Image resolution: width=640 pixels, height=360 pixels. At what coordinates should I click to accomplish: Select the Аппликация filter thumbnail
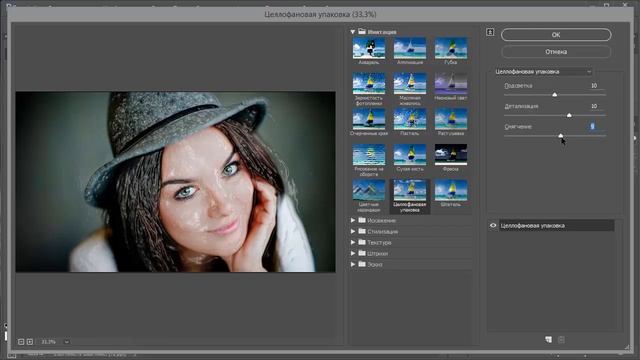[410, 48]
